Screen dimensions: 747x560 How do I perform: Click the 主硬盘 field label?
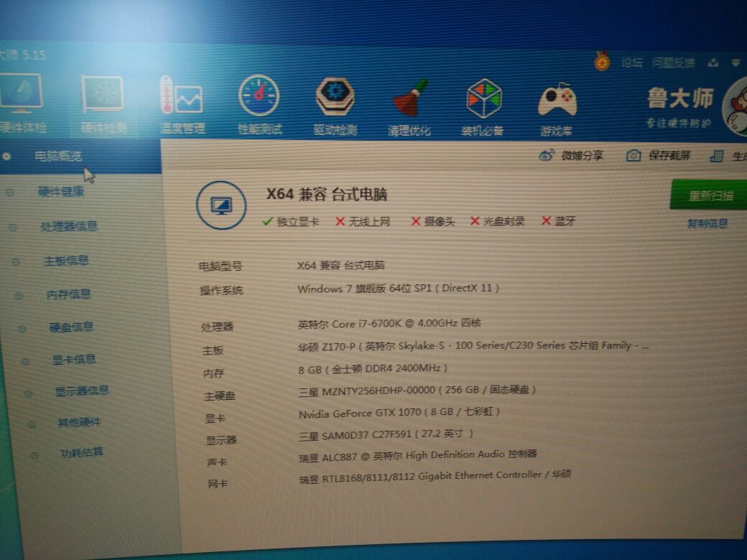[x=220, y=396]
